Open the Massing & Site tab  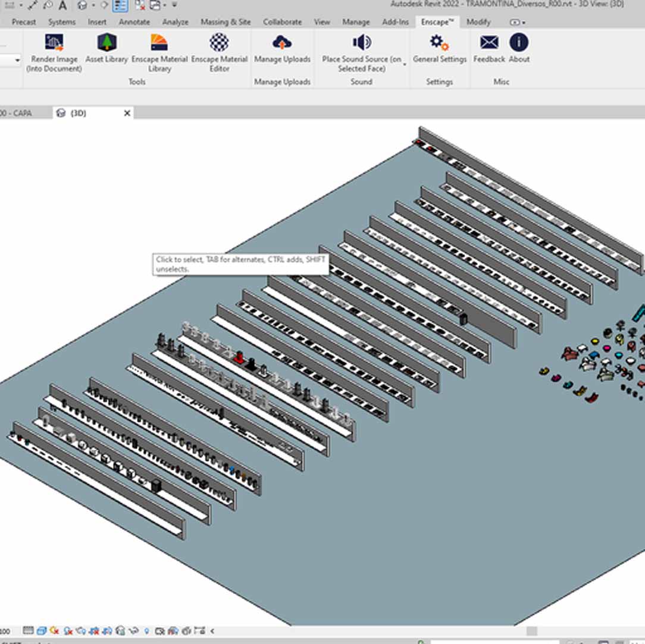(226, 22)
